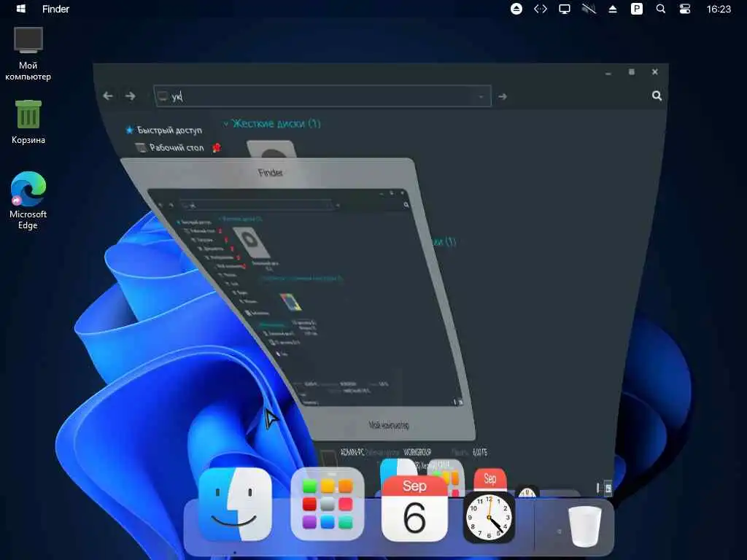Open the Finder menu in the top bar
Screen dimensions: 747x560
[55, 9]
